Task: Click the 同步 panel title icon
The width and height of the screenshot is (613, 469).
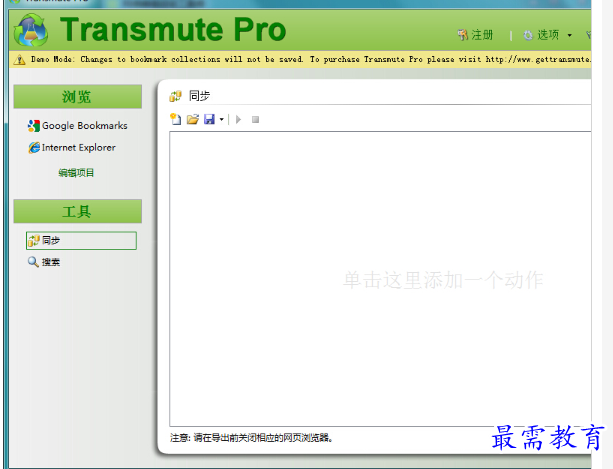Action: (x=176, y=96)
